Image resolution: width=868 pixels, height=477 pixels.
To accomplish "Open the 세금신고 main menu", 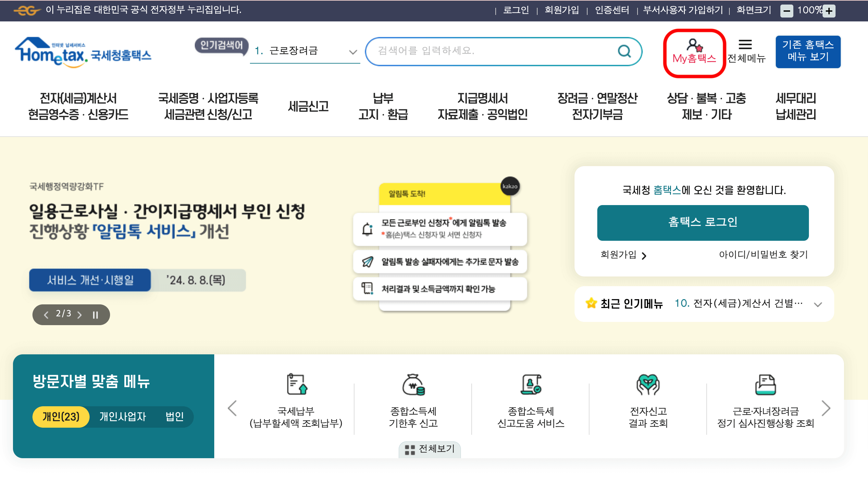I will [308, 106].
